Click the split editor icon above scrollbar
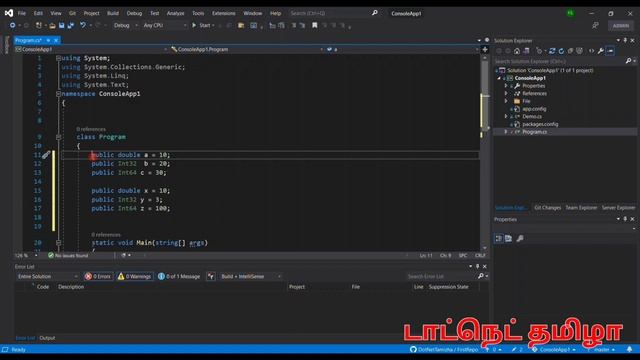The width and height of the screenshot is (640, 360). coord(485,49)
